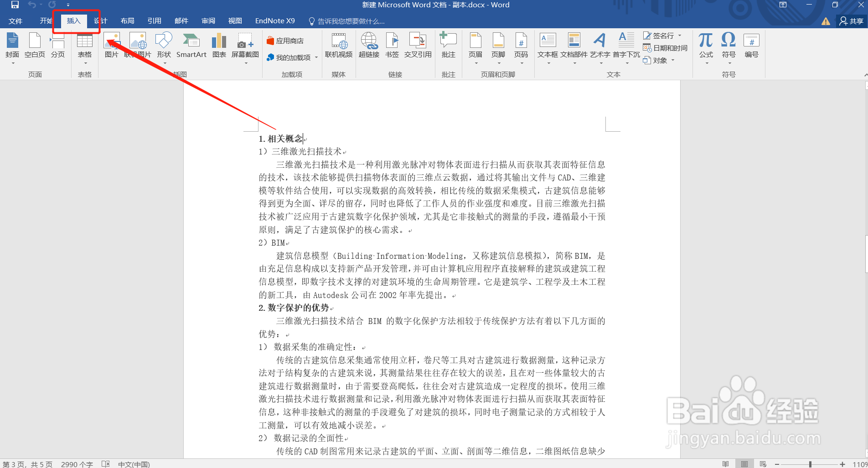Insert a signature line (签名行)
The height and width of the screenshot is (468, 868).
[659, 36]
